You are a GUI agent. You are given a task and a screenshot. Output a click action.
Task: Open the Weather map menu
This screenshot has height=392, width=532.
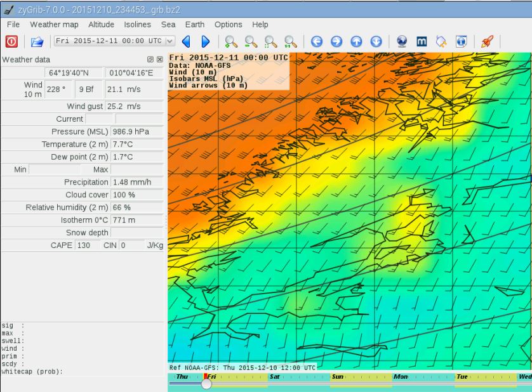[54, 24]
